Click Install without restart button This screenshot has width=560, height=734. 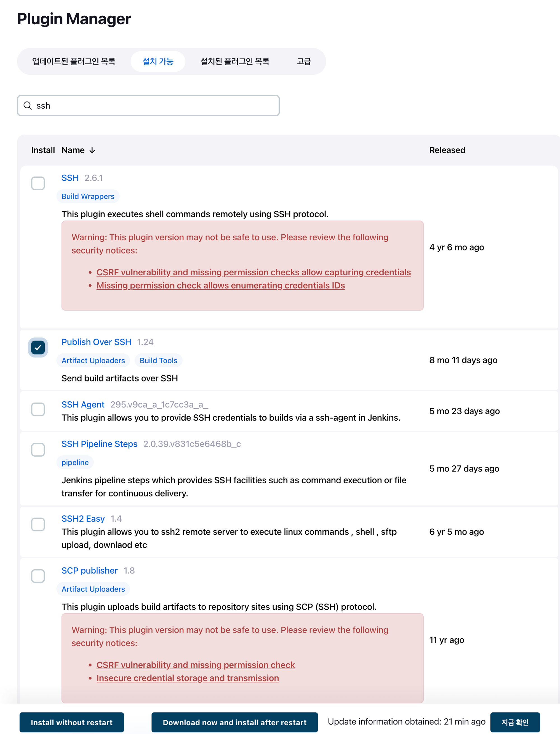click(72, 722)
